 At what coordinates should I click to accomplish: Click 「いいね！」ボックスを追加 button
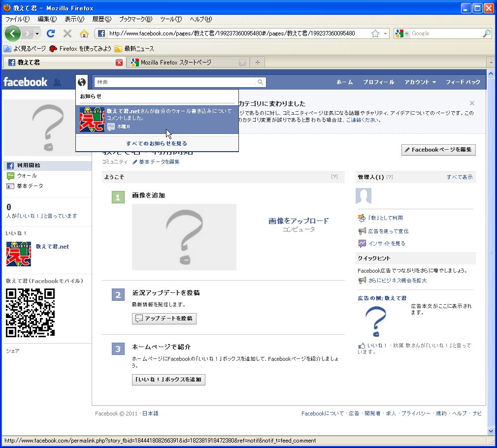point(168,379)
